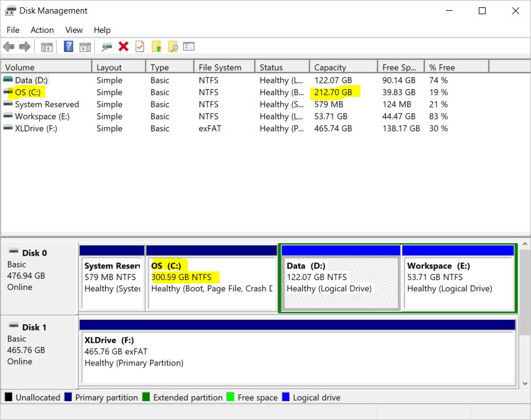Click the red X delete icon
This screenshot has width=531, height=420.
coord(124,46)
